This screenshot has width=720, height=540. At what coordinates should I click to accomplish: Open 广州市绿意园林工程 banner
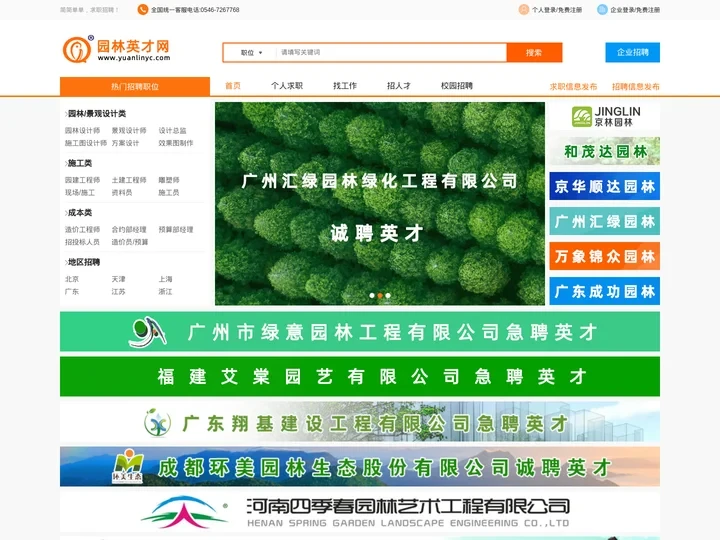pos(360,332)
